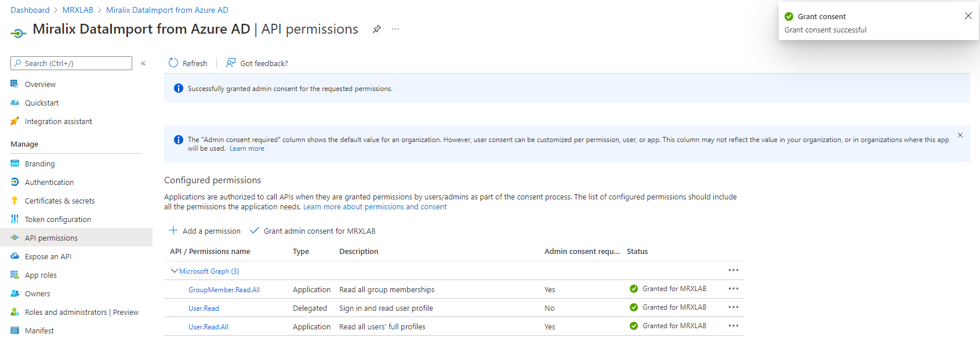
Task: Click the Roles and administrators icon
Action: 14,312
